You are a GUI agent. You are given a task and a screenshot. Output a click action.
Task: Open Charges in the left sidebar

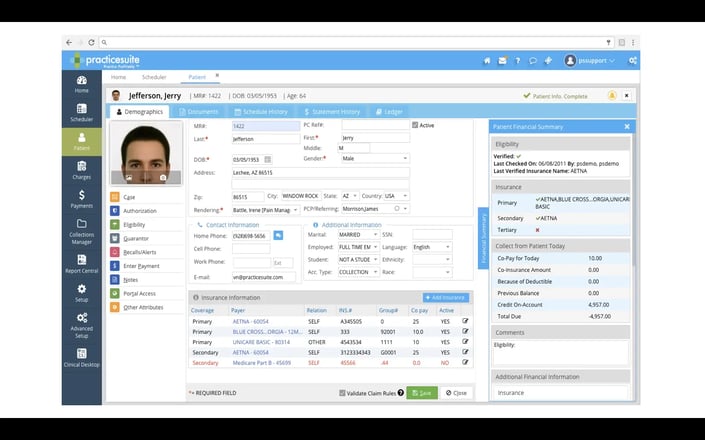(81, 170)
